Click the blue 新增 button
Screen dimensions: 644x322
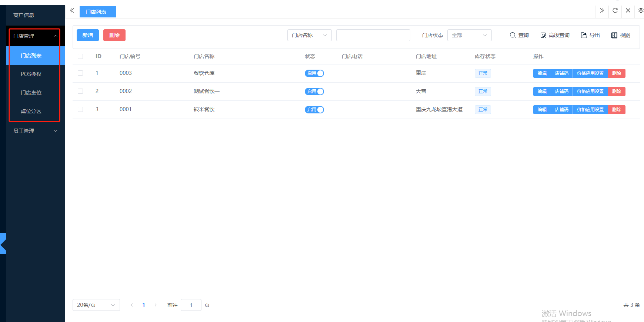(x=88, y=35)
